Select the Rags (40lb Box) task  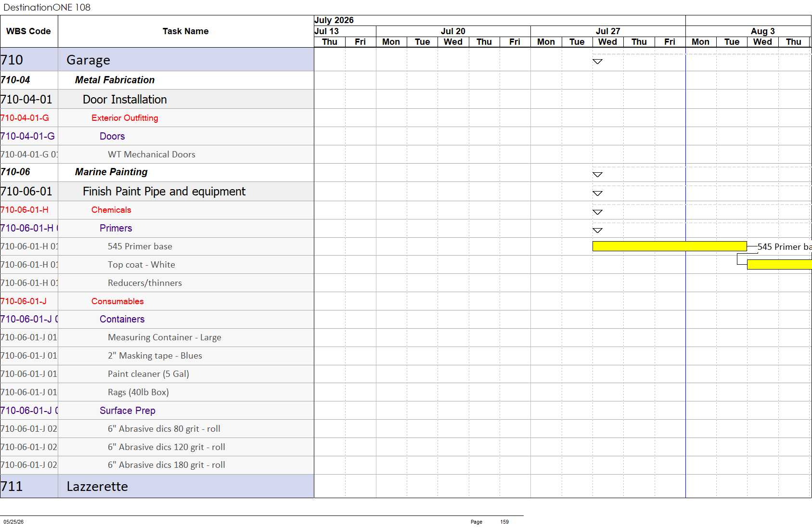click(x=138, y=392)
